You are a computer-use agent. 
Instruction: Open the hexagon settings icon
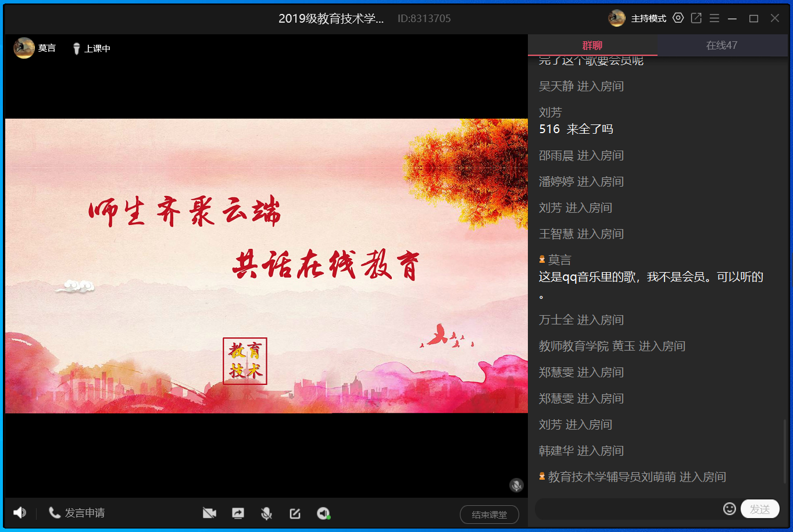678,18
